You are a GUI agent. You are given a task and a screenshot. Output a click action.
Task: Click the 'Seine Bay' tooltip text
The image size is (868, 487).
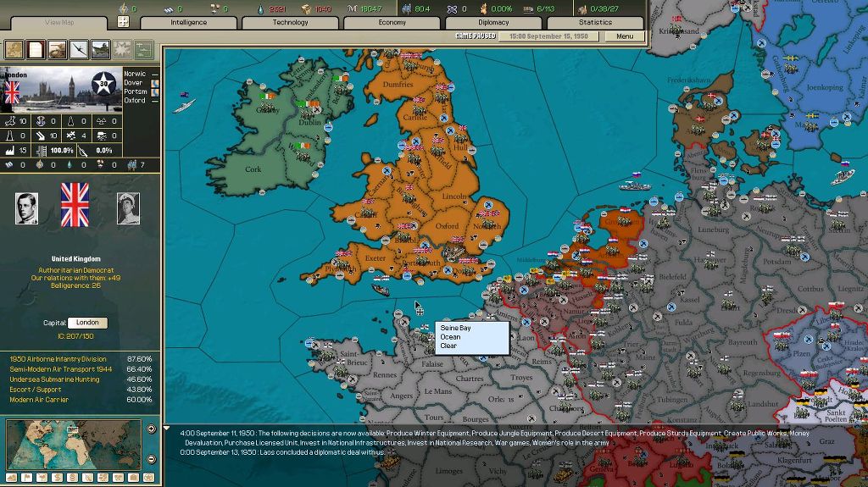(455, 328)
